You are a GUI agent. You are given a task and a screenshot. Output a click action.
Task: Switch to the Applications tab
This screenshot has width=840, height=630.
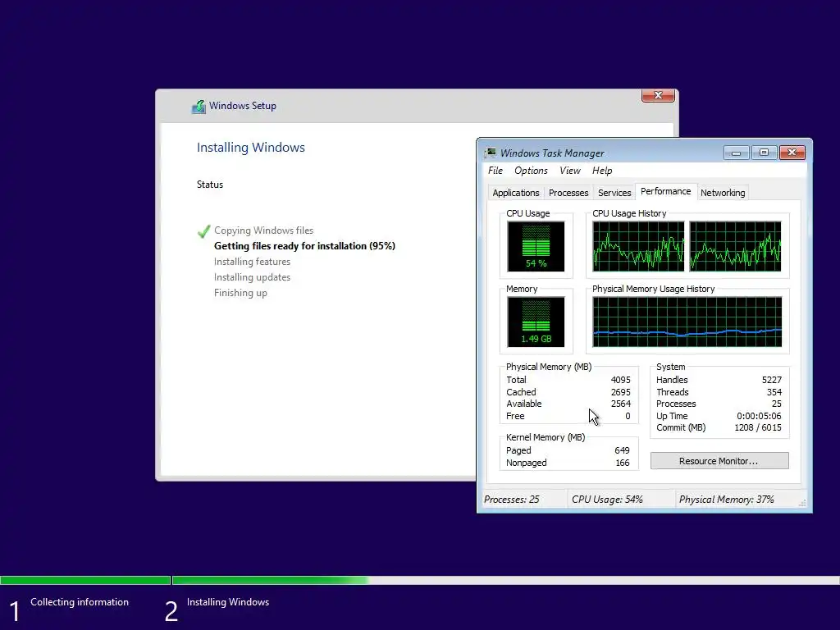coord(516,193)
